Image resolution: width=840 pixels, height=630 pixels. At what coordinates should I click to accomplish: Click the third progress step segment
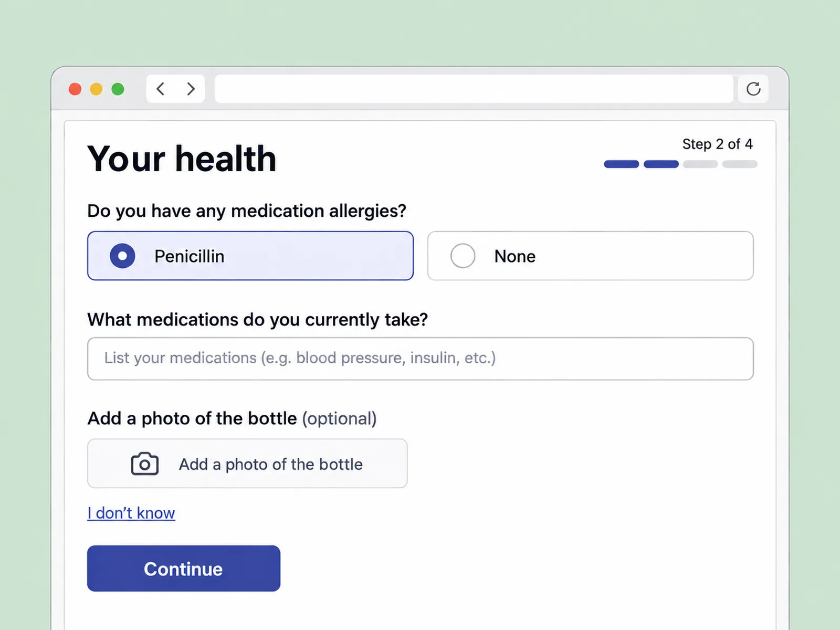point(700,164)
